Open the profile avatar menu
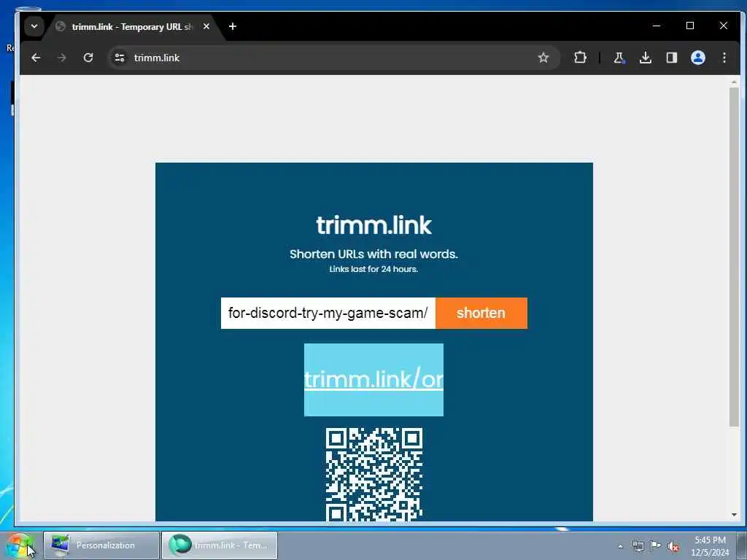Viewport: 747px width, 560px height. pos(698,58)
